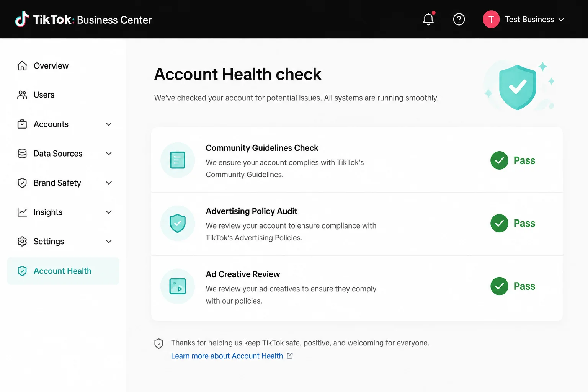The image size is (588, 392).
Task: Click Pass status for Advertising Policy Audit
Action: click(524, 223)
